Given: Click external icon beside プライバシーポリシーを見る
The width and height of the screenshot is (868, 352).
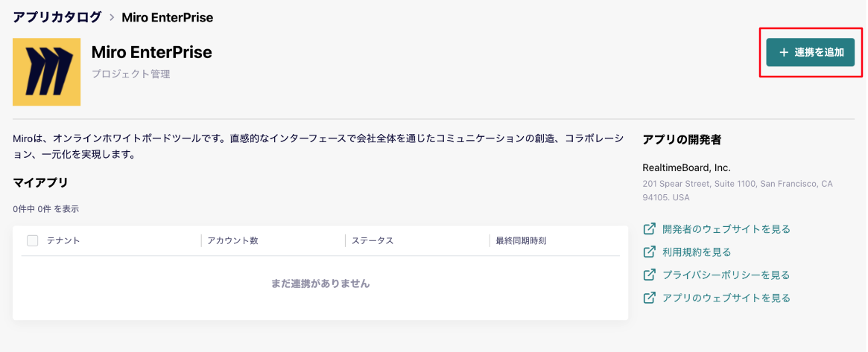Looking at the screenshot, I should coord(650,275).
